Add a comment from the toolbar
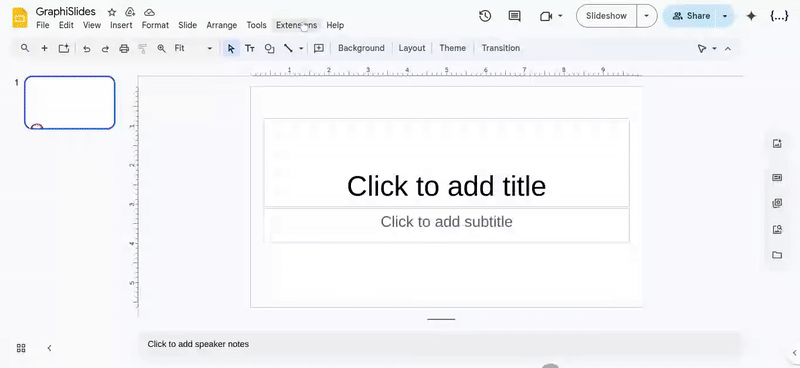The width and height of the screenshot is (800, 368). pyautogui.click(x=319, y=48)
